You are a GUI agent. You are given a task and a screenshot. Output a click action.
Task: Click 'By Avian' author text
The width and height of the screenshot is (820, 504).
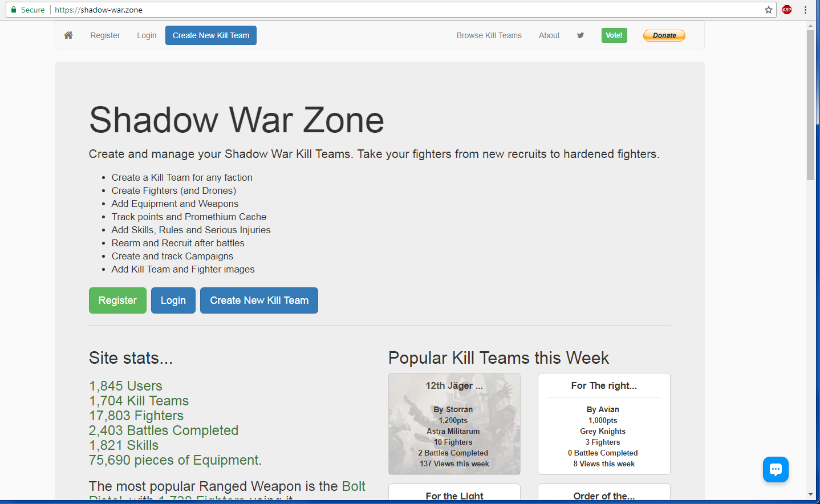click(x=603, y=409)
